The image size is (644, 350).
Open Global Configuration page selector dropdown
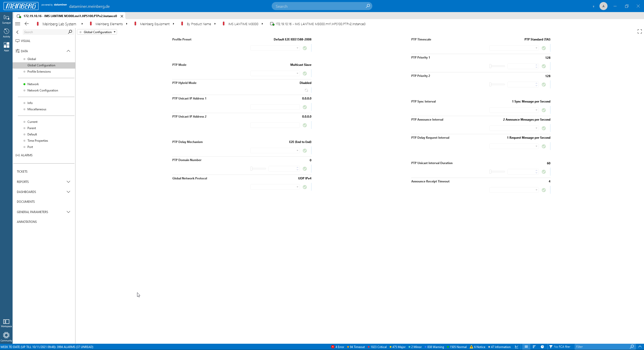[x=97, y=32]
